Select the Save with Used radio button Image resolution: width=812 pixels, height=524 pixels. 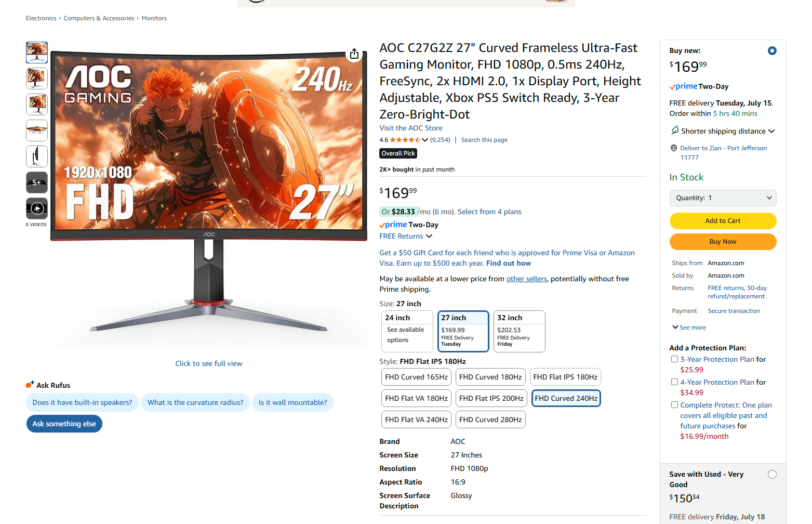(x=772, y=475)
